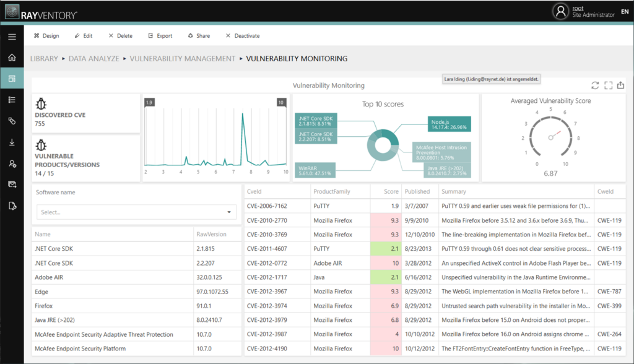
Task: Click Deactivate in the toolbar
Action: pos(243,35)
